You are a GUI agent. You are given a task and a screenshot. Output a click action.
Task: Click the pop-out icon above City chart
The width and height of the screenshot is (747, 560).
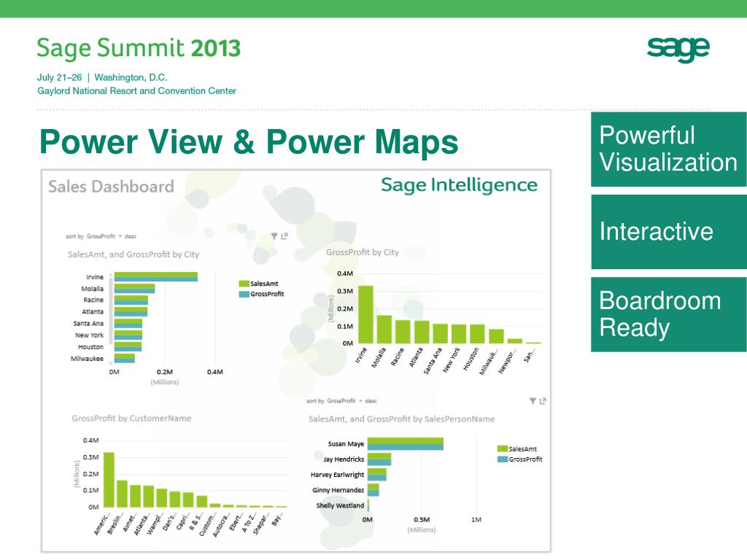point(285,236)
